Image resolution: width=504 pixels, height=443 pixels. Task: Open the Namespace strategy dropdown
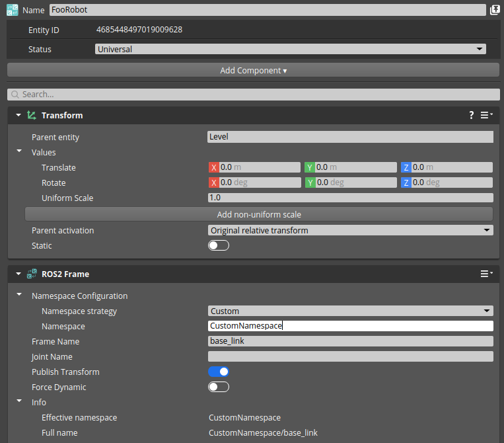tap(350, 311)
